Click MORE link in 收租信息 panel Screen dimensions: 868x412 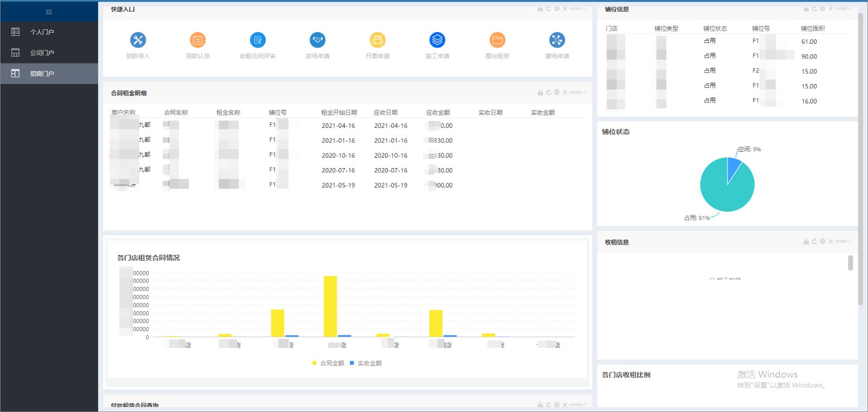844,242
